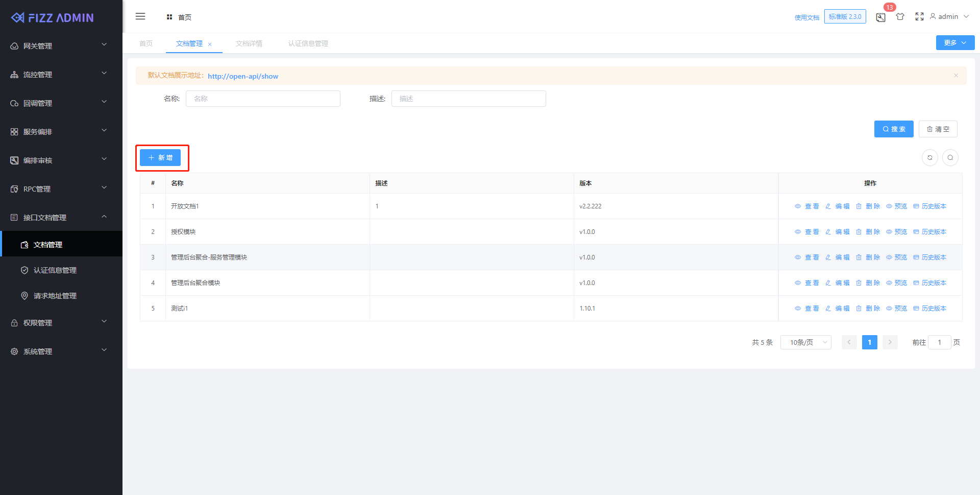The image size is (980, 495).
Task: Open the 10条/页 page size dropdown
Action: [805, 342]
